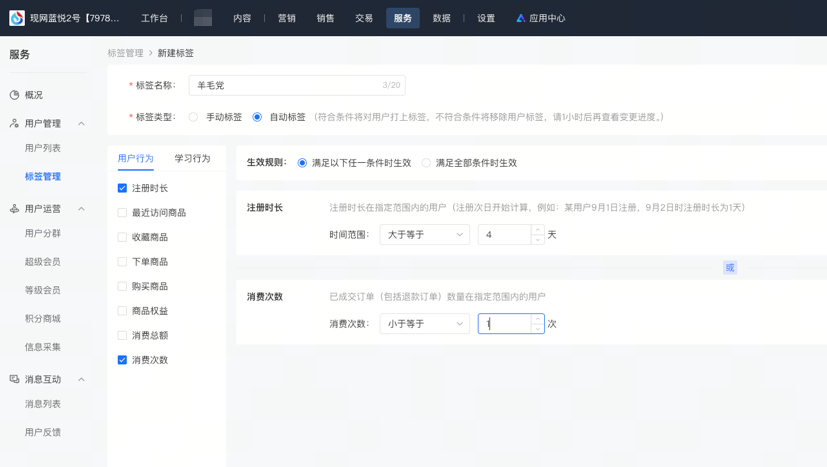Increase the 注册时长 days stepper
The width and height of the screenshot is (827, 467).
537,230
